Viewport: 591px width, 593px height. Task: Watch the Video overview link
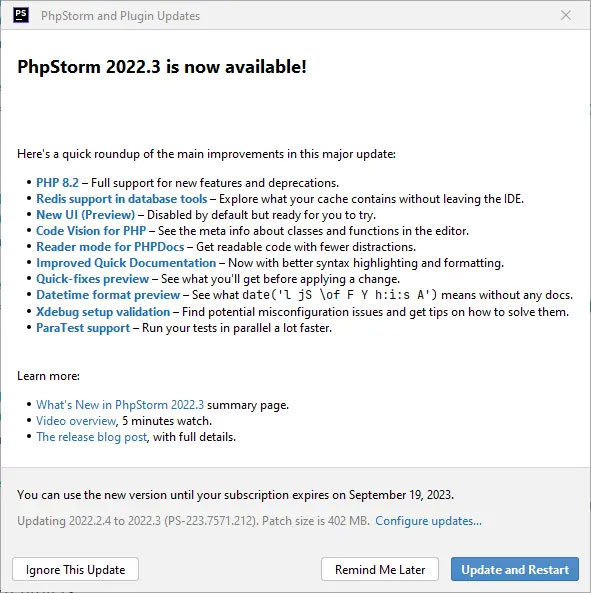point(76,421)
